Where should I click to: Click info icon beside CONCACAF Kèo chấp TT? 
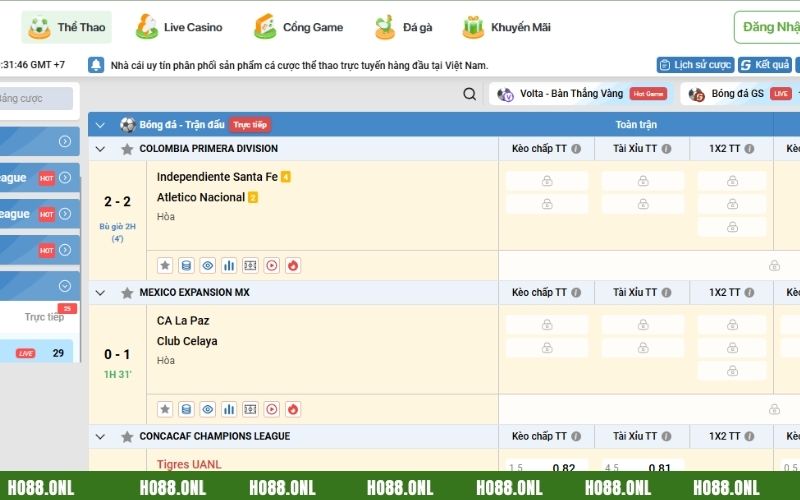click(576, 437)
